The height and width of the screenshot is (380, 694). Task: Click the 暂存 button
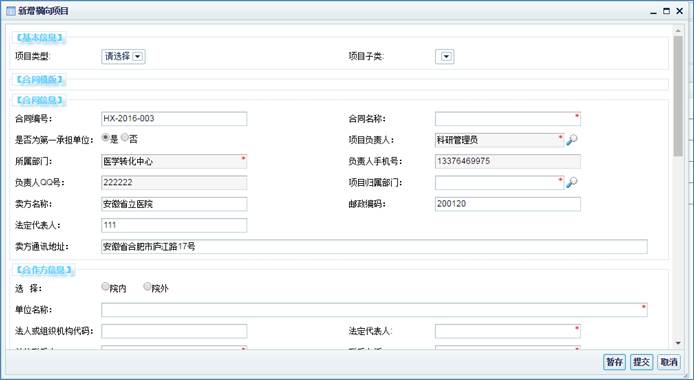(x=614, y=362)
